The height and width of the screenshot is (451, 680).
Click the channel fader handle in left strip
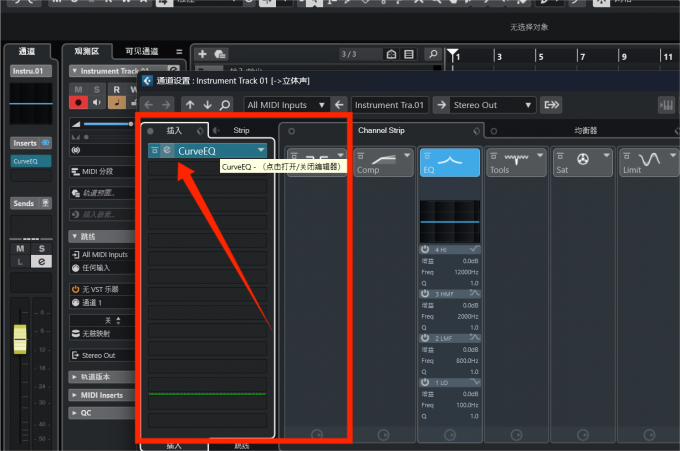[x=20, y=339]
